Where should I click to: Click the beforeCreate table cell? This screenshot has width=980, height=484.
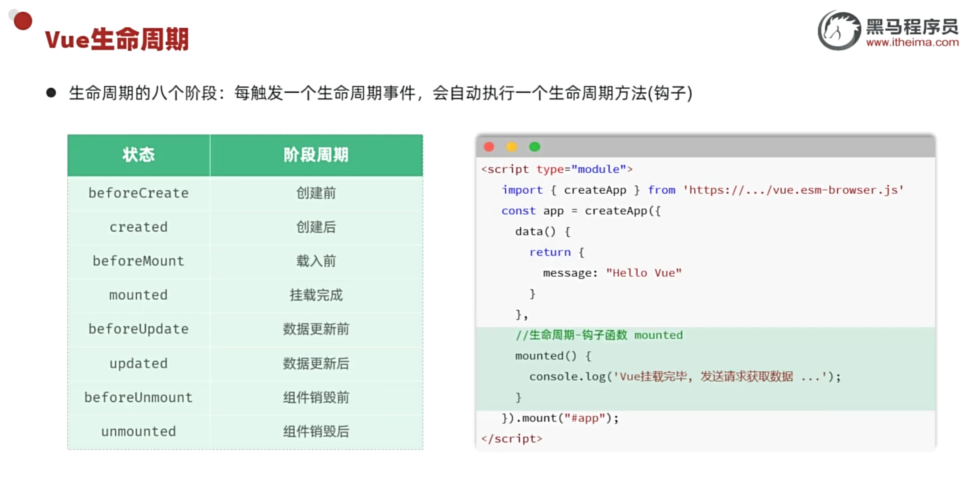139,193
